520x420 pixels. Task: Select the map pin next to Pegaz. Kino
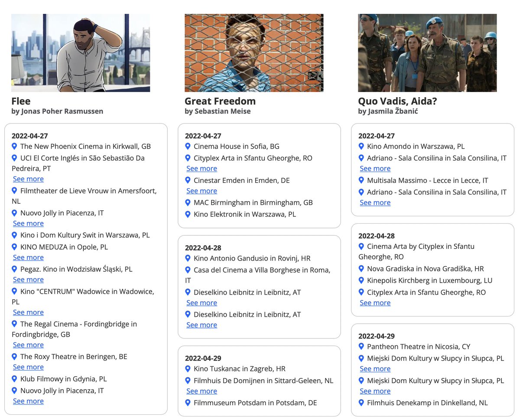pos(14,269)
